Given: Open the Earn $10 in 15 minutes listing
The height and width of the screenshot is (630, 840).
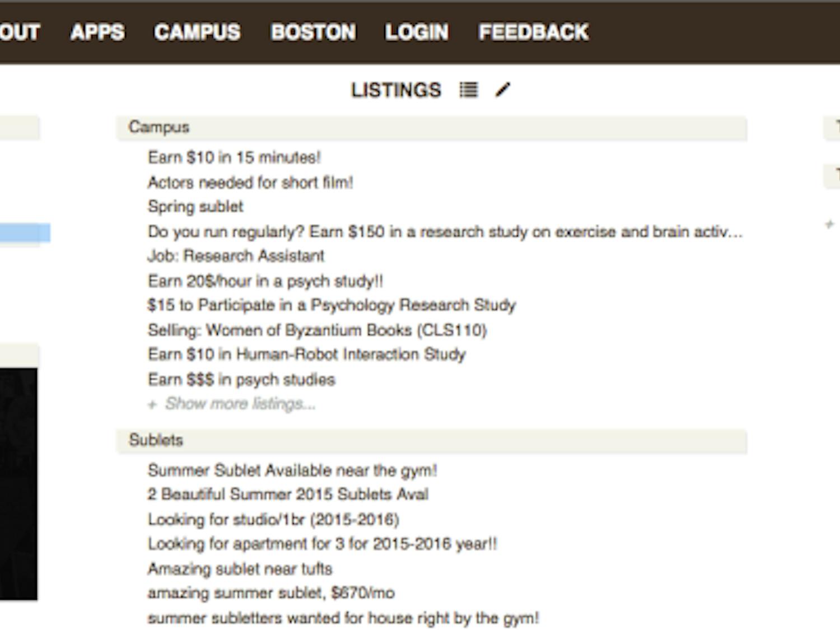Looking at the screenshot, I should coord(234,158).
